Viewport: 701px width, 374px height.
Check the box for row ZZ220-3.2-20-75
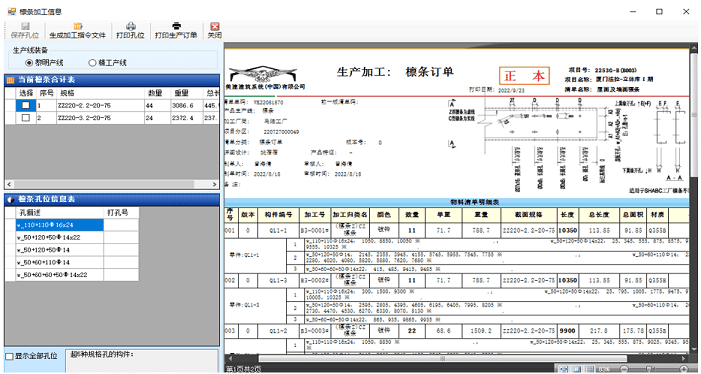(x=26, y=118)
